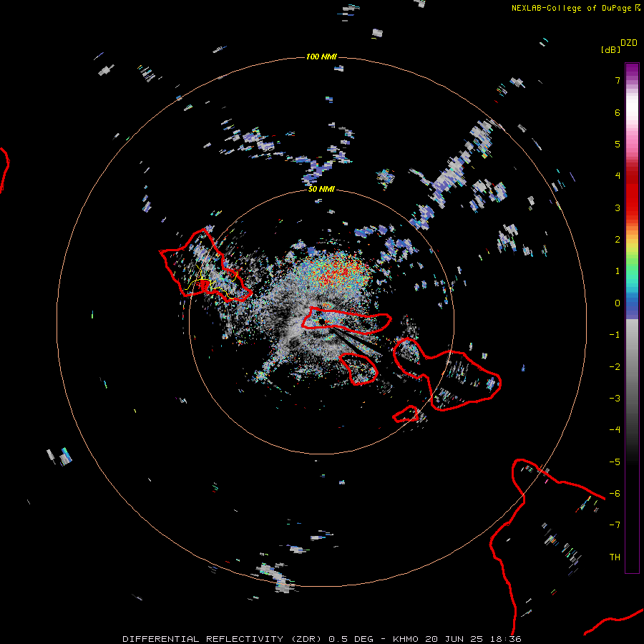
Task: Click the 5 value on color scale
Action: pyautogui.click(x=618, y=145)
